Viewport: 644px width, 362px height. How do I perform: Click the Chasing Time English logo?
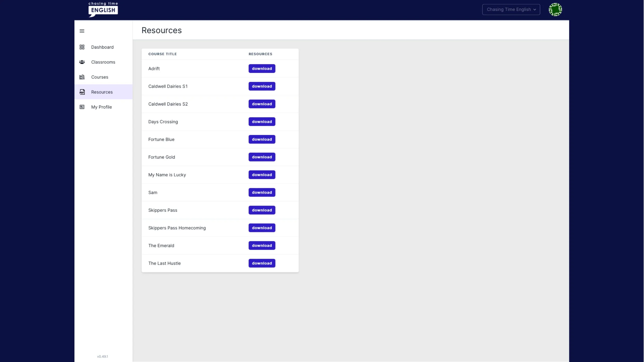(x=103, y=10)
